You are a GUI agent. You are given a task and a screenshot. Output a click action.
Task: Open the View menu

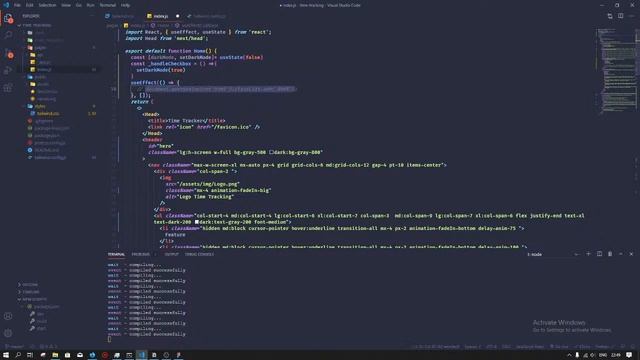[x=66, y=5]
